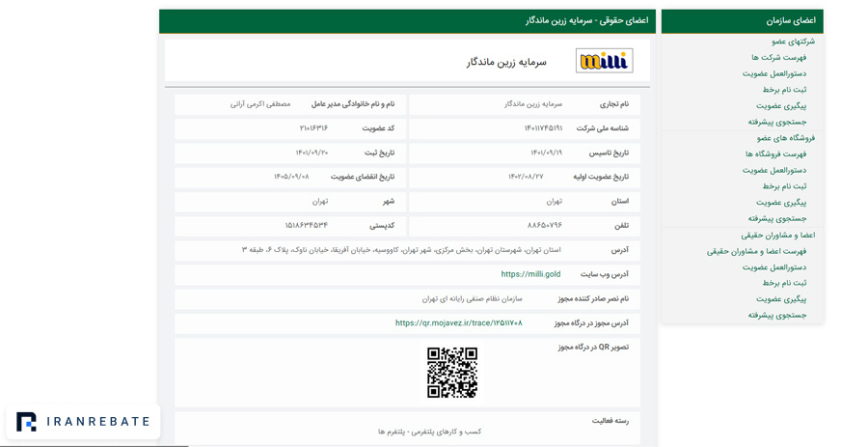Select the تاریخ ثبت date value
The image size is (868, 447).
(x=312, y=153)
